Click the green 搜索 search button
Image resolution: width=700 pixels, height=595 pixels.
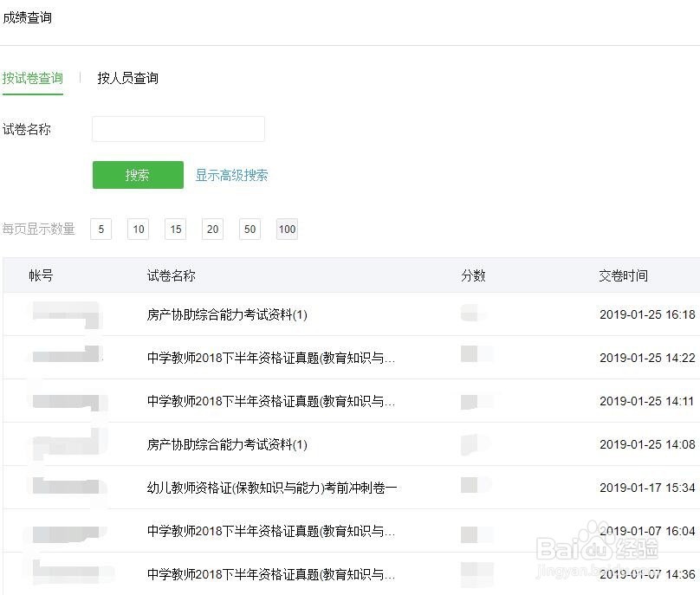[137, 174]
